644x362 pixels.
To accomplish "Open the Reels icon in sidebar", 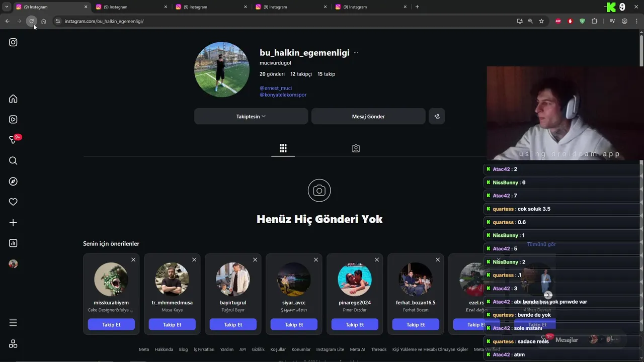I will click(13, 119).
